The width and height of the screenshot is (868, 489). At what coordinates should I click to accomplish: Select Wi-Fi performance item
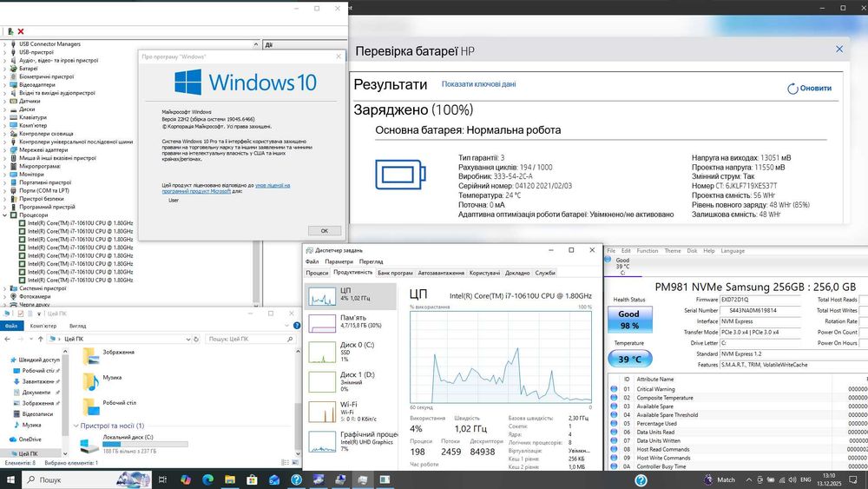point(351,412)
